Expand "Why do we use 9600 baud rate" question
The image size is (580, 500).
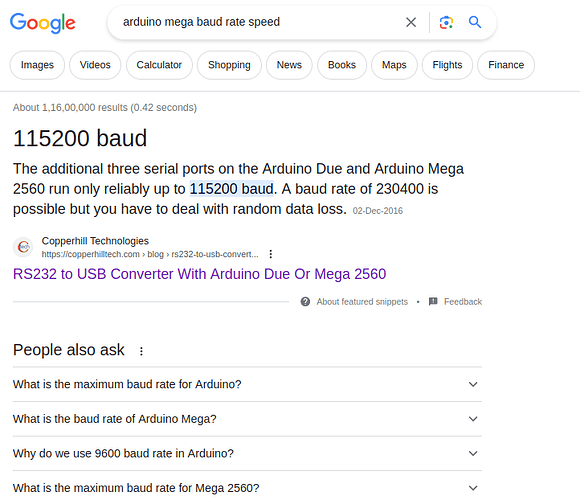[247, 453]
